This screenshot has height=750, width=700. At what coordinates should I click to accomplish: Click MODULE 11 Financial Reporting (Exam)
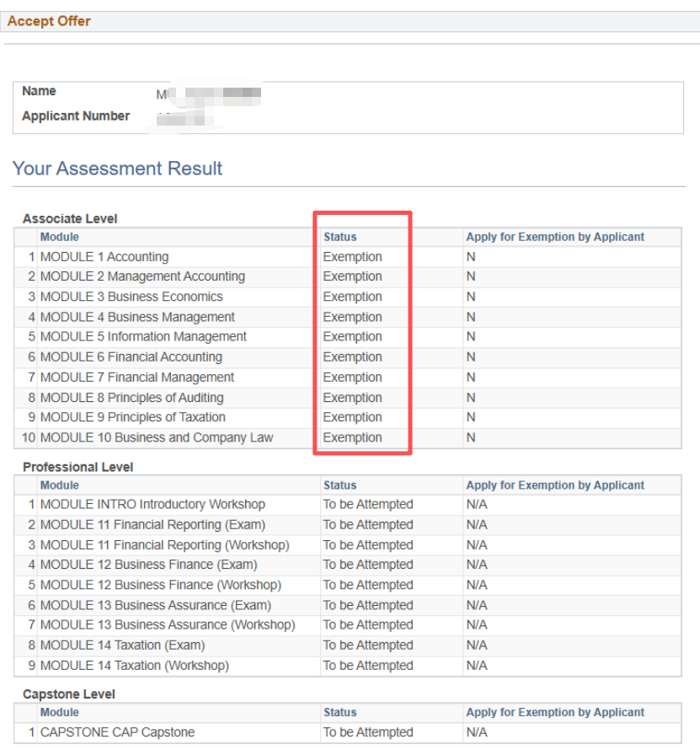(148, 524)
